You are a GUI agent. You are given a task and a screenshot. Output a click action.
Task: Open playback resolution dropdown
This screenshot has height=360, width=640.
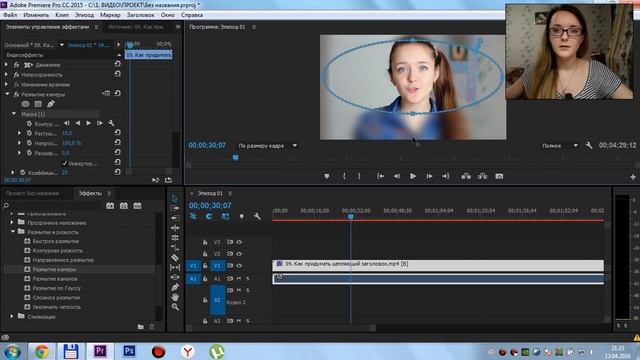coord(559,146)
